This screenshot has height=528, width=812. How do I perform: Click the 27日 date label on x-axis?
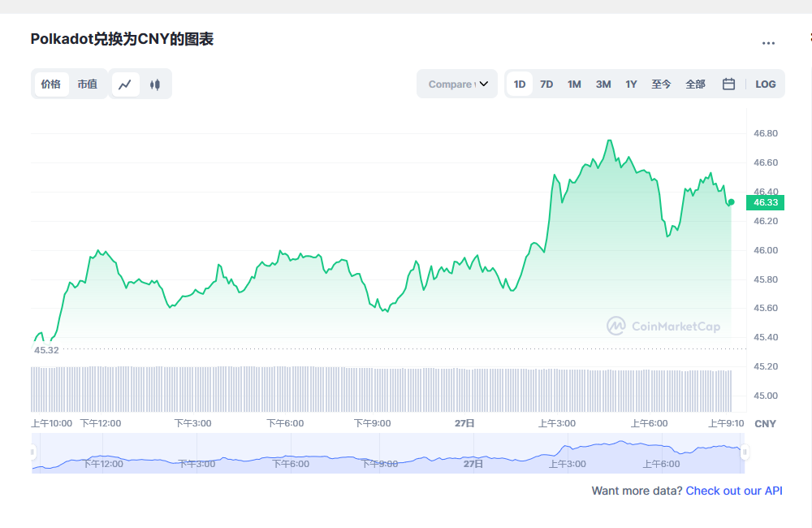(464, 423)
